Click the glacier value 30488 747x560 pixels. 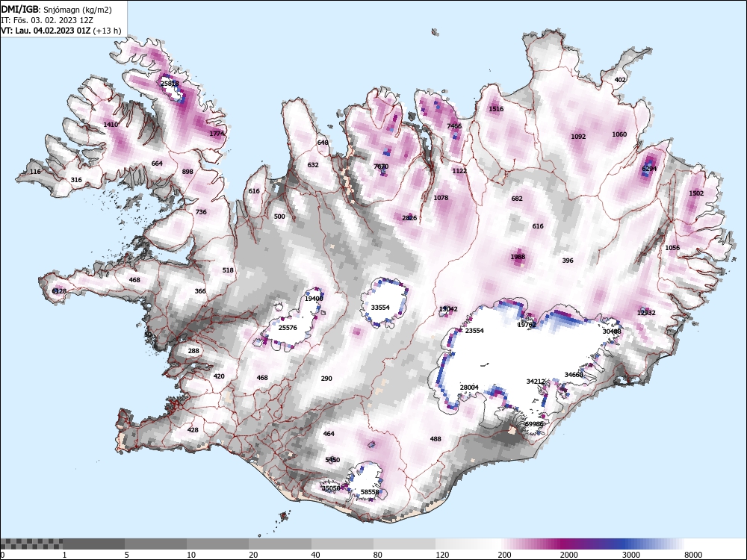(613, 332)
